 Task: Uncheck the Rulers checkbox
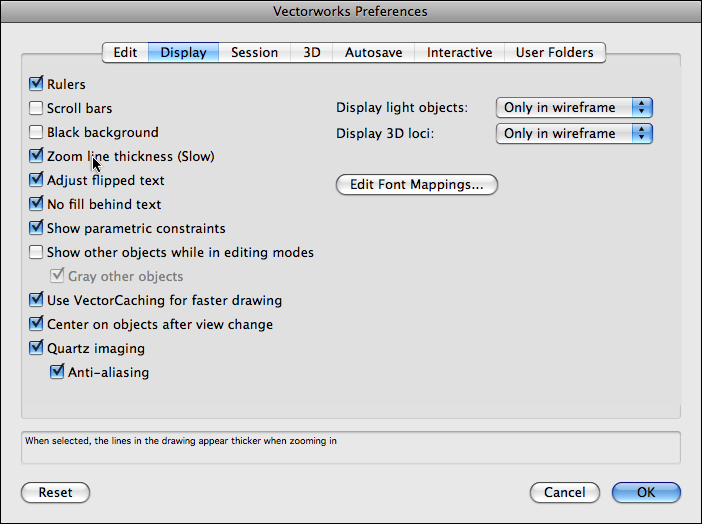pyautogui.click(x=37, y=85)
